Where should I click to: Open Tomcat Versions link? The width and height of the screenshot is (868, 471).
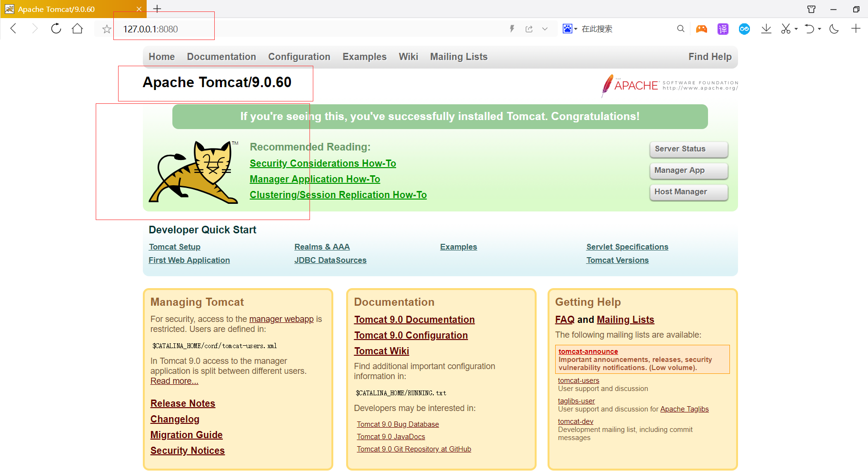(x=617, y=260)
